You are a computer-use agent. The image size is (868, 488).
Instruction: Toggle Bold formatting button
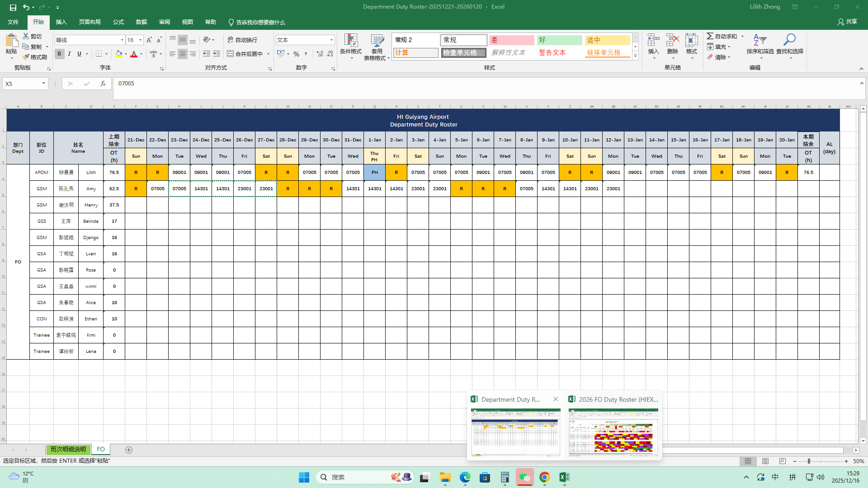[59, 54]
